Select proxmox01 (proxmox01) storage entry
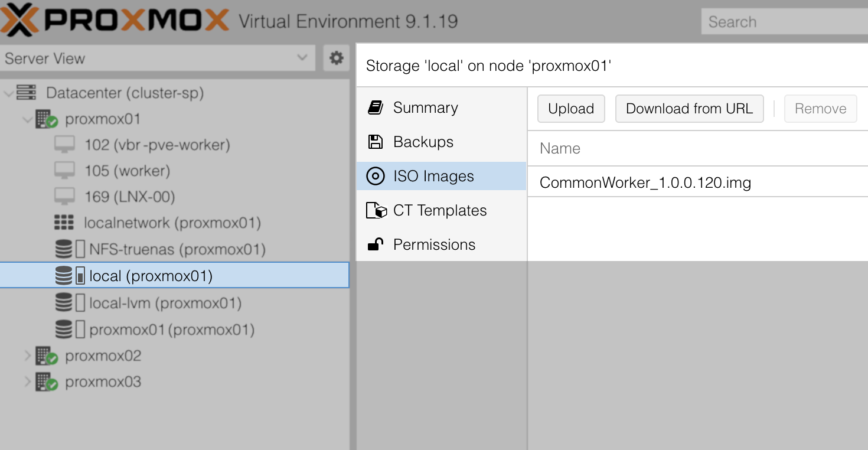Viewport: 868px width, 450px height. click(172, 330)
